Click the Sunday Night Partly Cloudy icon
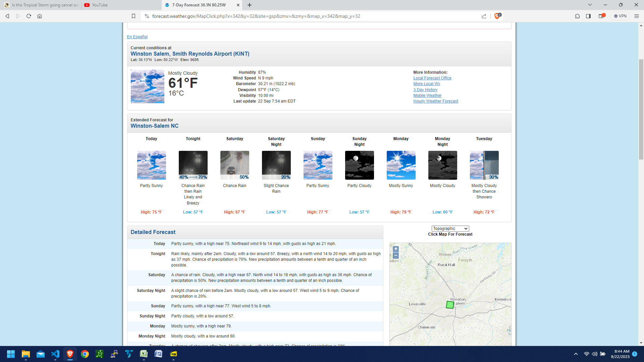The height and width of the screenshot is (362, 644). 360,165
